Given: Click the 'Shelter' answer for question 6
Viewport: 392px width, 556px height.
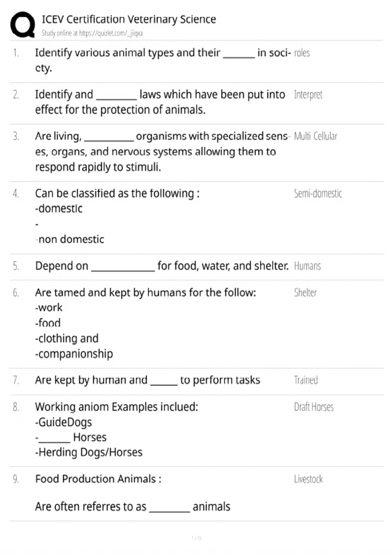Looking at the screenshot, I should pyautogui.click(x=305, y=292).
